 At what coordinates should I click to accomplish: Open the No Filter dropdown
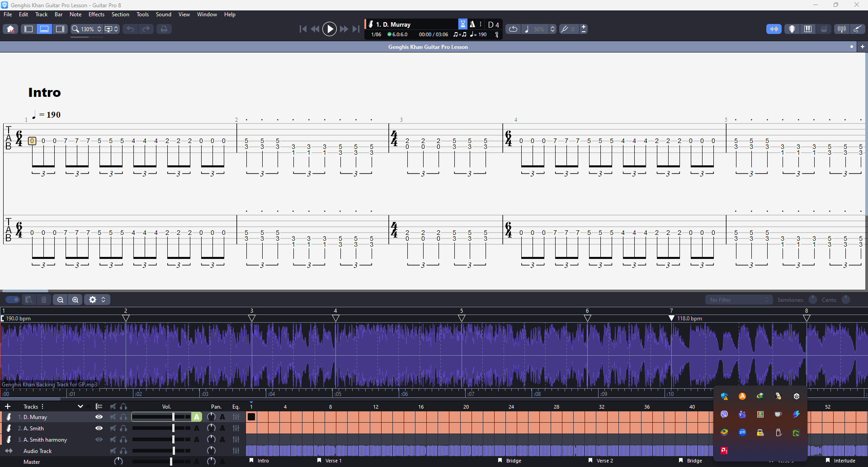(739, 300)
